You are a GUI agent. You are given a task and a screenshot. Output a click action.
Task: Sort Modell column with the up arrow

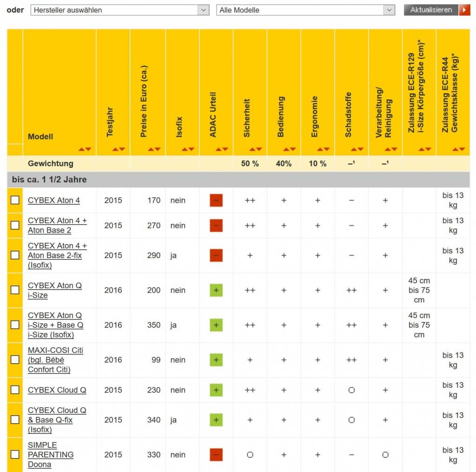(82, 149)
